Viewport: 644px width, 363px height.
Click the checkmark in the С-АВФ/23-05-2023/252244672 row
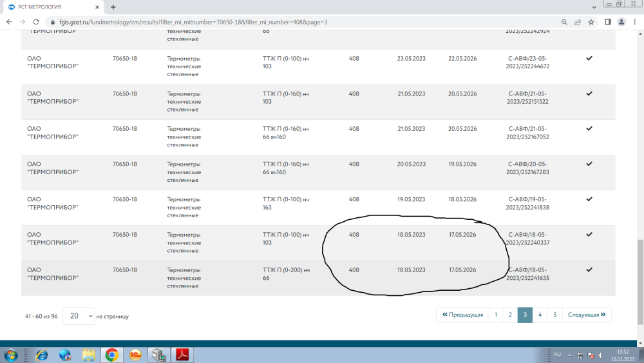[x=589, y=58]
